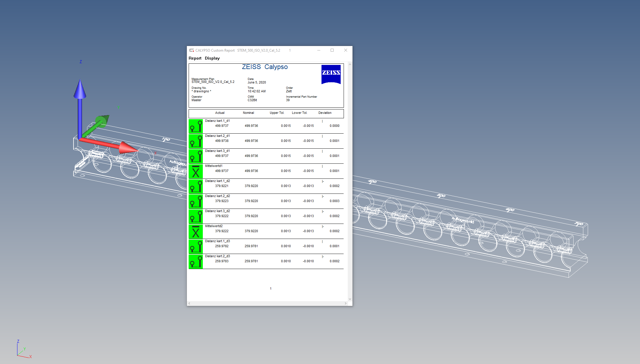The image size is (640, 364).
Task: Click the scroll up arrow of report
Action: click(350, 64)
